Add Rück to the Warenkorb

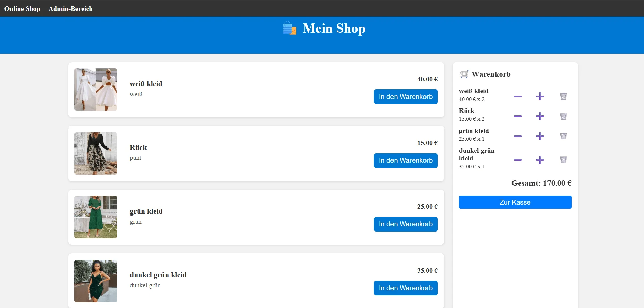(406, 161)
